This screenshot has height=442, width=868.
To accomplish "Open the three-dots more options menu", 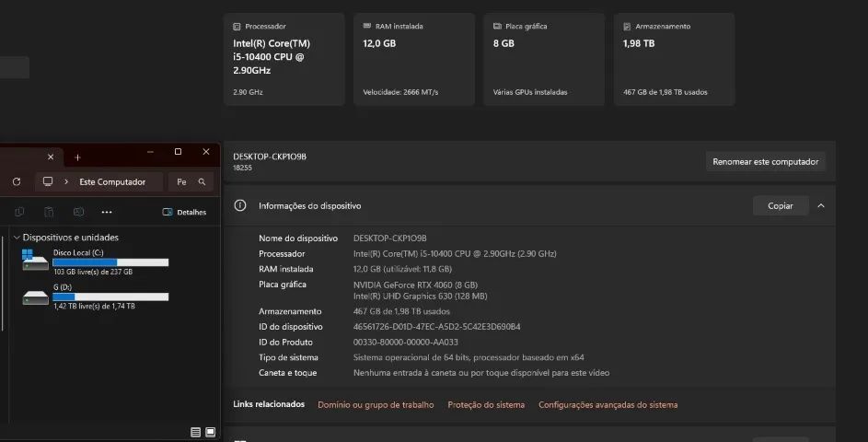I will click(x=107, y=212).
